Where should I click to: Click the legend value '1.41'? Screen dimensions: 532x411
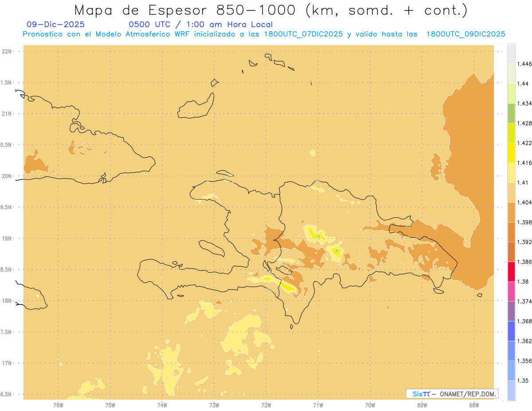point(524,182)
